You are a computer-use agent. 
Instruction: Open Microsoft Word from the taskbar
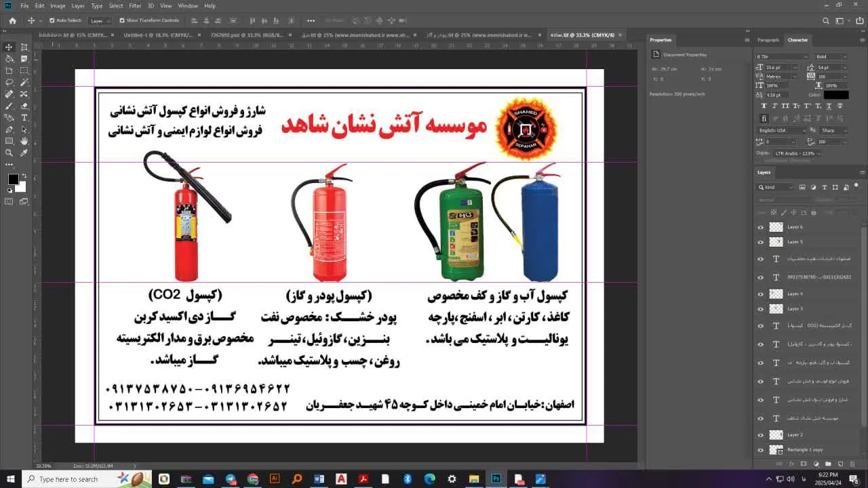pyautogui.click(x=319, y=479)
